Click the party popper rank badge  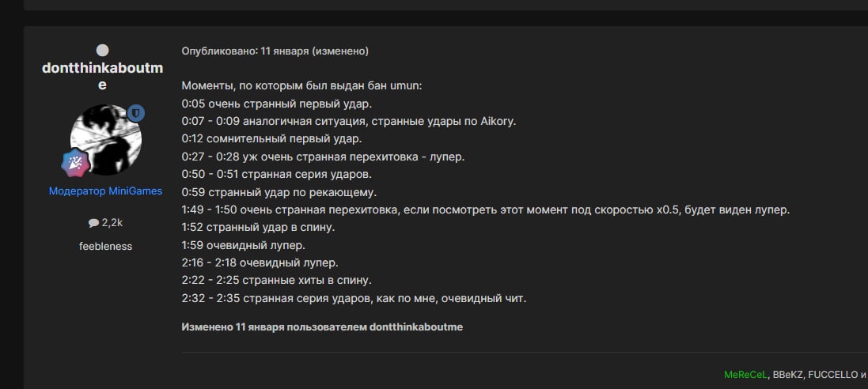pyautogui.click(x=74, y=161)
